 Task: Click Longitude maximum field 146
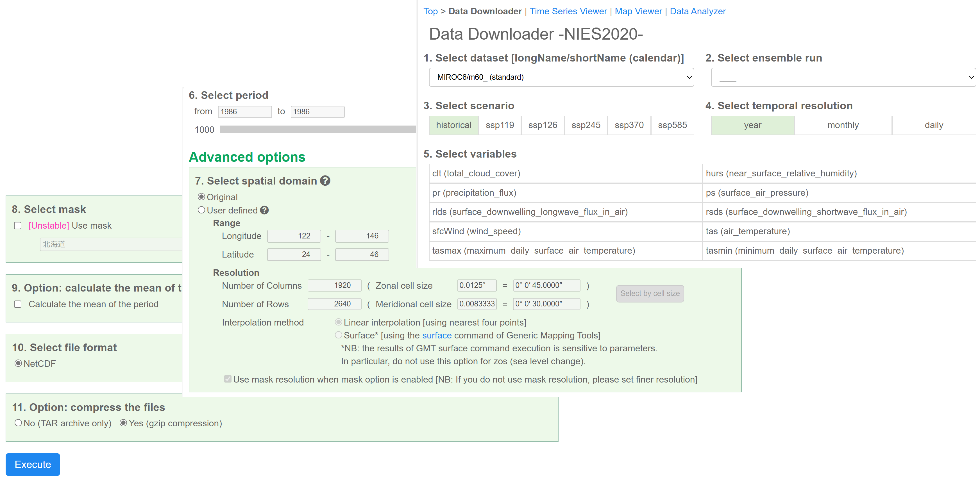point(362,236)
